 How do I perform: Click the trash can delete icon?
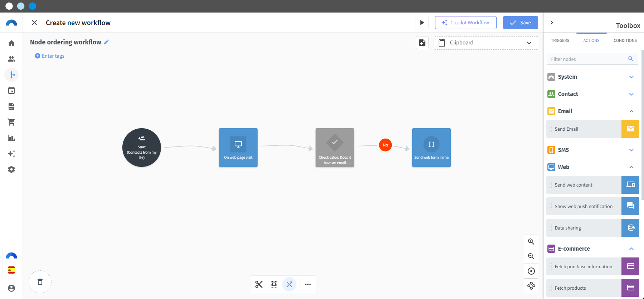(x=40, y=282)
